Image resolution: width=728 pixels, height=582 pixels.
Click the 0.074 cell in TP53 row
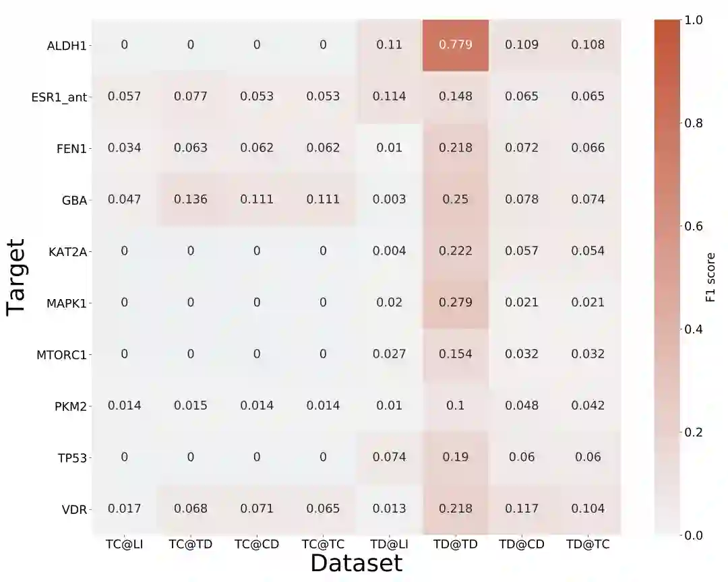tap(390, 457)
